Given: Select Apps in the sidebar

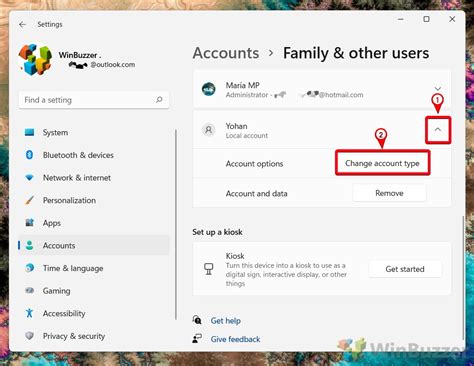Looking at the screenshot, I should pyautogui.click(x=94, y=223).
